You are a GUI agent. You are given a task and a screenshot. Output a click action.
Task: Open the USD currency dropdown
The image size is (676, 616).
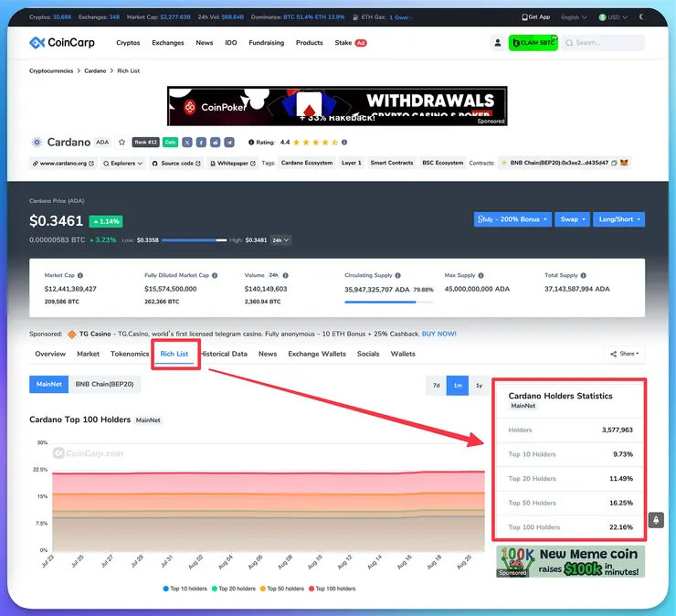[613, 17]
